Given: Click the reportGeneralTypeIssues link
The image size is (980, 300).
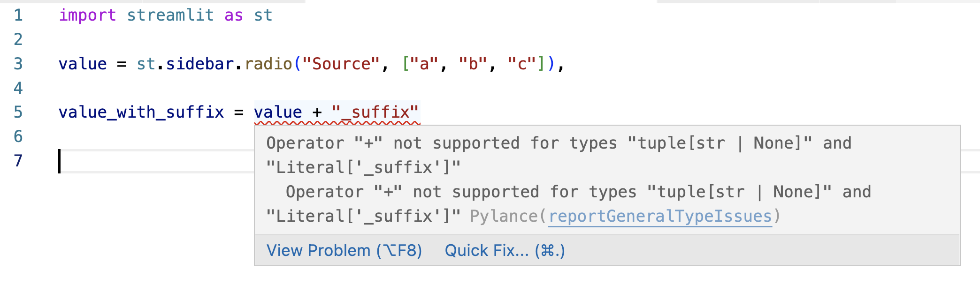Looking at the screenshot, I should [x=660, y=216].
